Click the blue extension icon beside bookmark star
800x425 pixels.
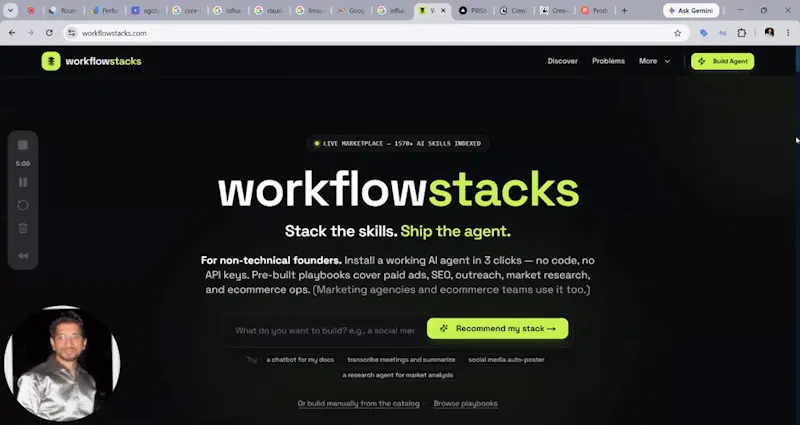click(x=704, y=33)
